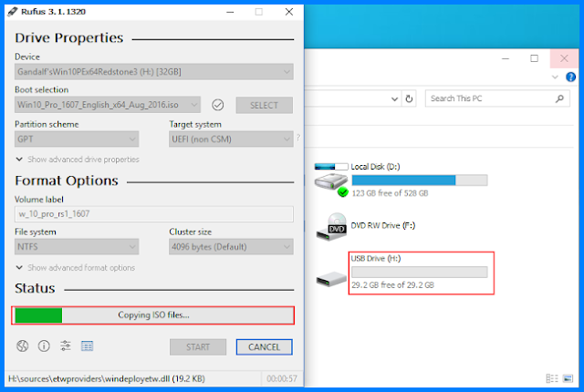Click the status bar file path text
The image size is (584, 392).
pyautogui.click(x=107, y=378)
